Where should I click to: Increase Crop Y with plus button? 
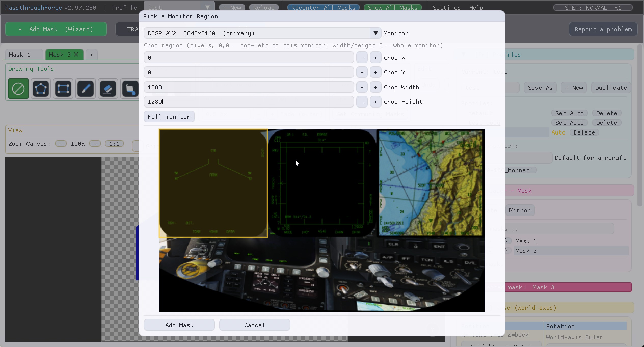375,72
